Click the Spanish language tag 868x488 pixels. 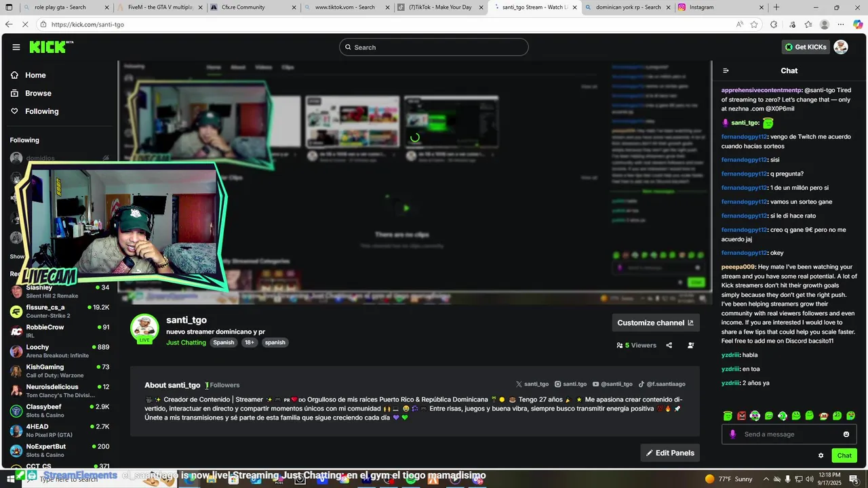[x=223, y=342]
